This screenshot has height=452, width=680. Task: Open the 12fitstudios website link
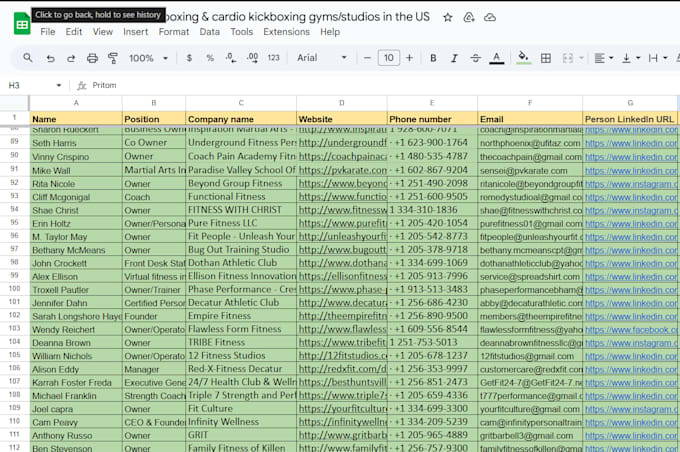point(343,356)
